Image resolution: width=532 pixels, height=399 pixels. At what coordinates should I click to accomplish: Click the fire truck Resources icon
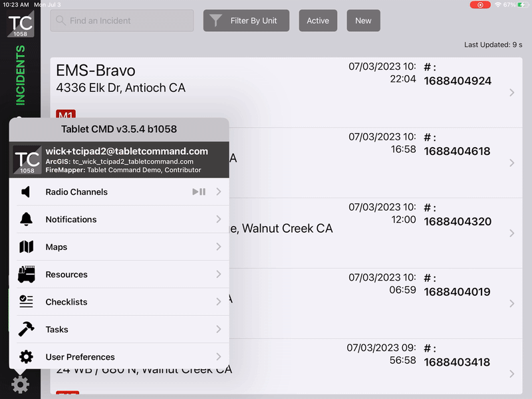click(x=26, y=274)
